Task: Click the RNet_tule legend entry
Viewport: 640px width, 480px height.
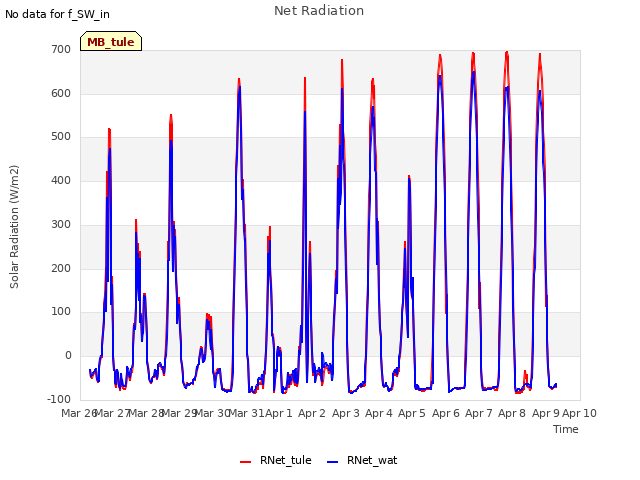Action: click(276, 460)
